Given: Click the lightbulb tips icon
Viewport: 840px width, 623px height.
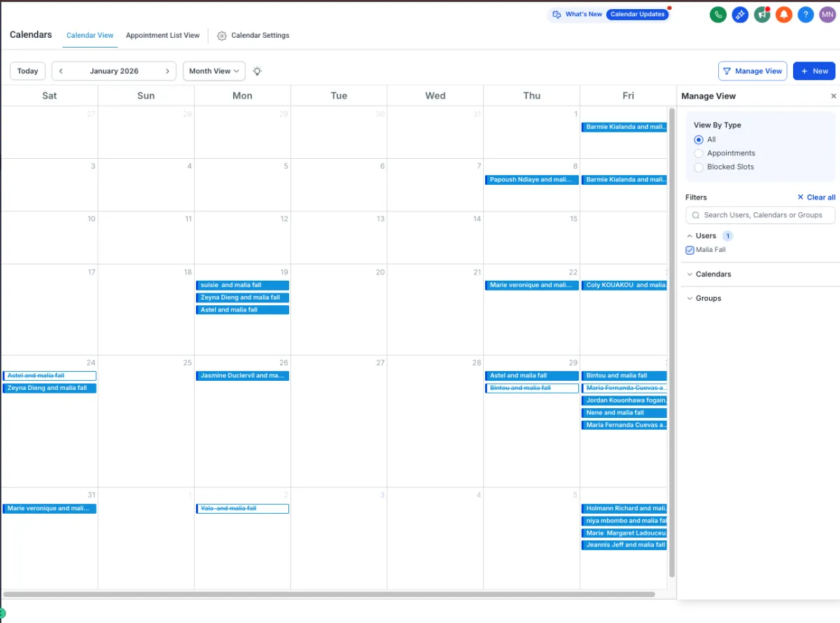Looking at the screenshot, I should tap(257, 71).
